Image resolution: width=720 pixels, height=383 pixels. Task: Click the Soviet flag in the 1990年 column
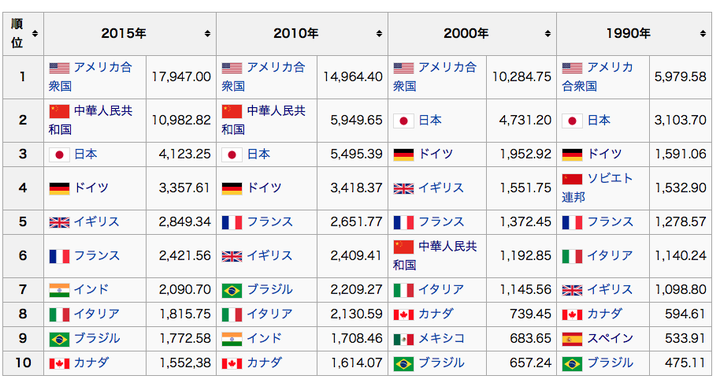pos(572,179)
